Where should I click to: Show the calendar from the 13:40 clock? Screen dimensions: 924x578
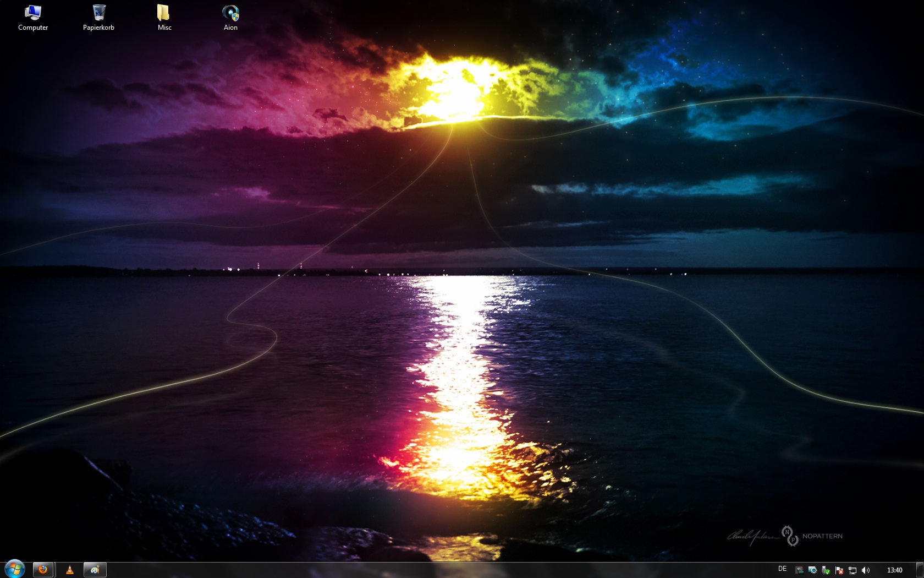coord(894,570)
